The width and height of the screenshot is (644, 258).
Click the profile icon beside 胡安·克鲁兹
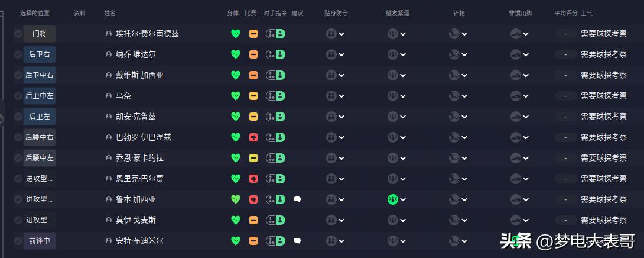[109, 117]
